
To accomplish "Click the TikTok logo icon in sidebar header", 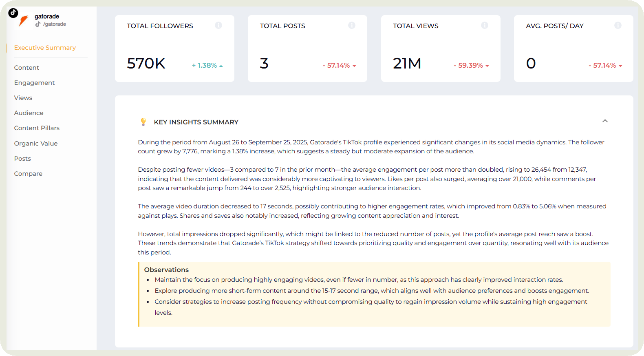I will [x=13, y=13].
